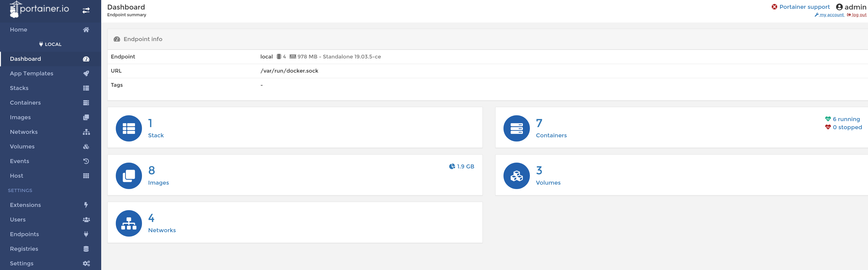868x270 pixels.
Task: Click the Containers icon in sidebar
Action: click(86, 102)
